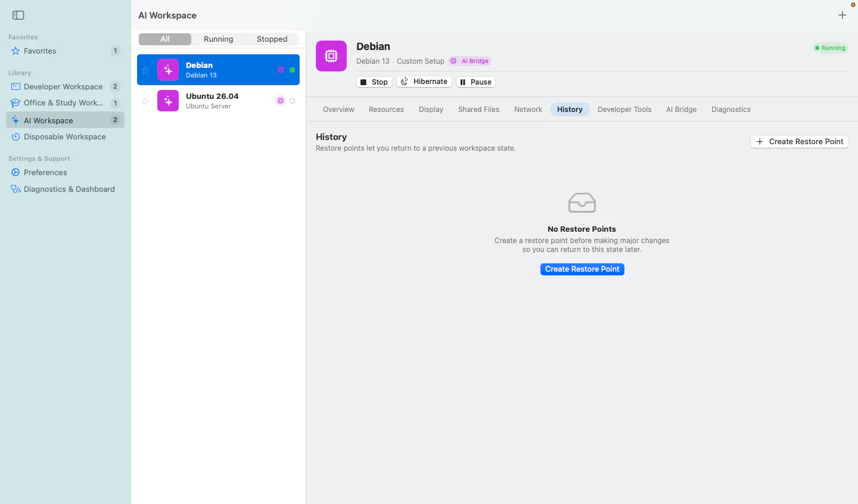Click the Office & Study Workspace graduation cap icon
The image size is (858, 504).
[x=15, y=103]
